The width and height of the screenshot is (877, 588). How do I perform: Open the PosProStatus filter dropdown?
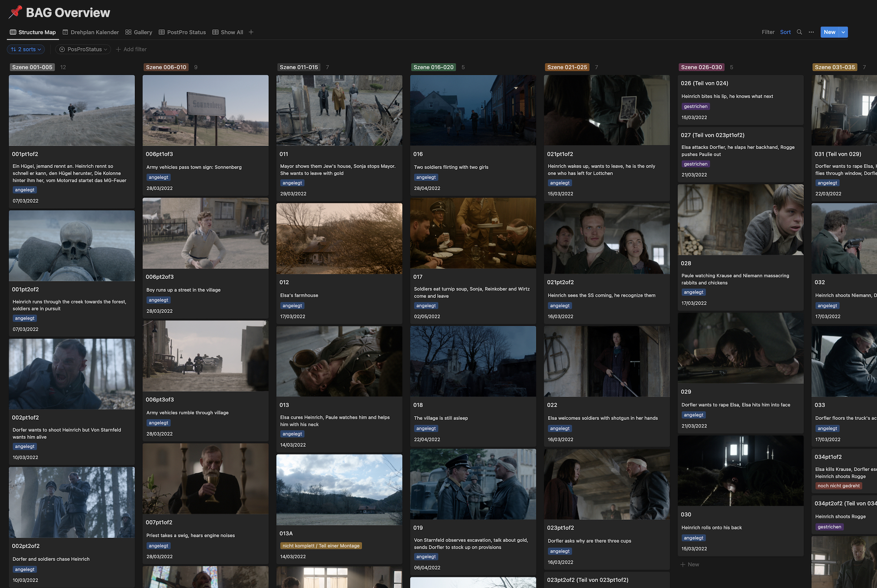click(x=83, y=49)
